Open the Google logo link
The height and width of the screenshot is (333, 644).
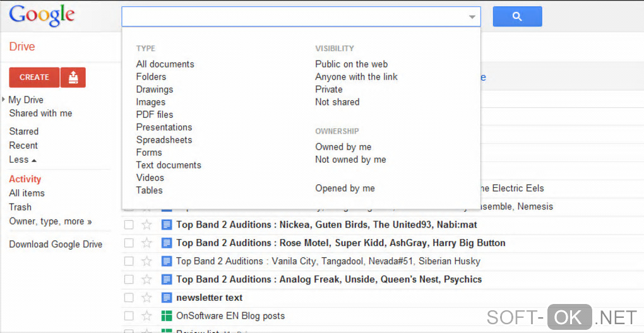click(42, 16)
